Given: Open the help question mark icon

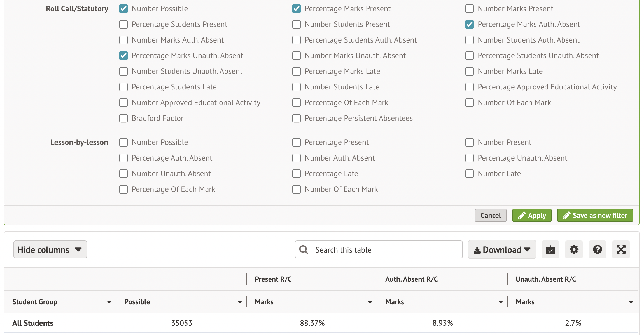Looking at the screenshot, I should (x=597, y=249).
